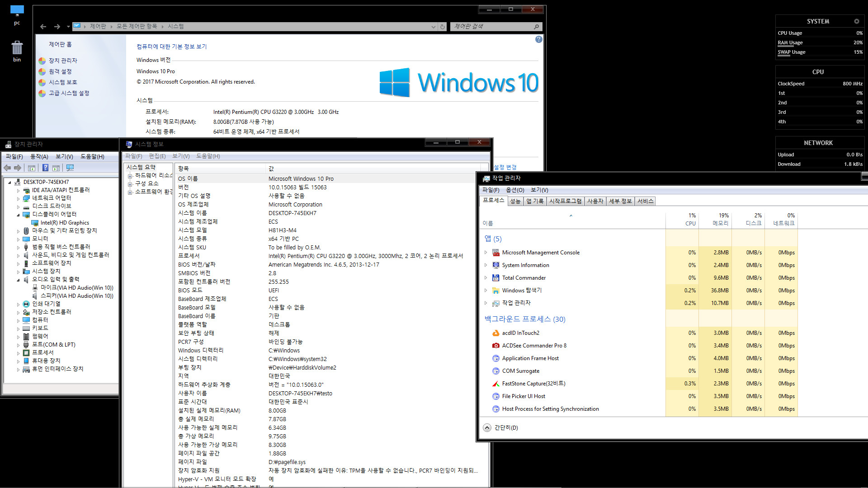Click Device Manager help toolbar icon
The image size is (868, 488).
(45, 168)
